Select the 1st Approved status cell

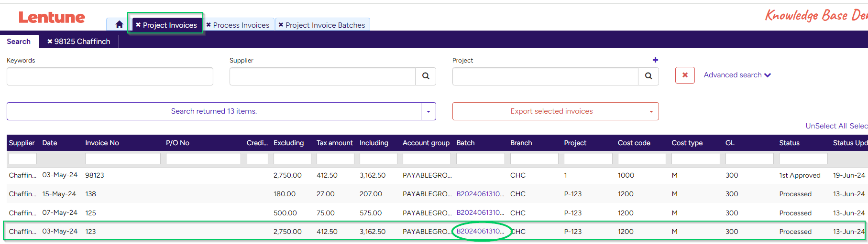point(800,175)
